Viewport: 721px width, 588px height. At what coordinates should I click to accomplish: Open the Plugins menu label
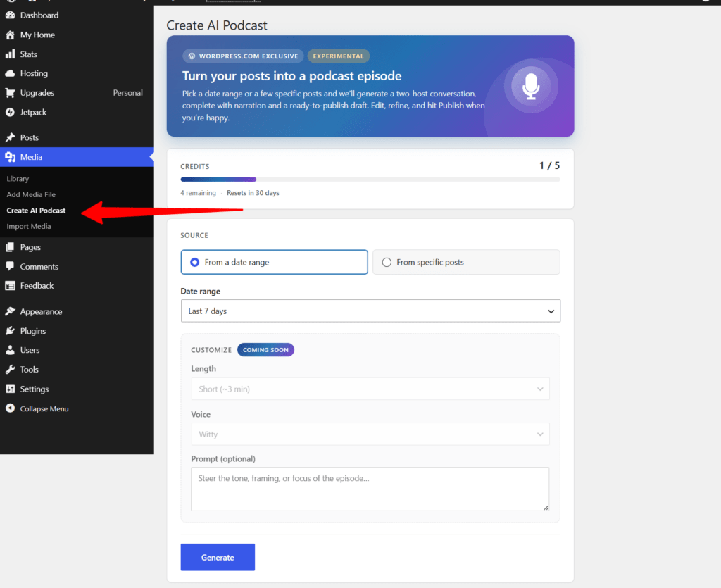(x=32, y=331)
